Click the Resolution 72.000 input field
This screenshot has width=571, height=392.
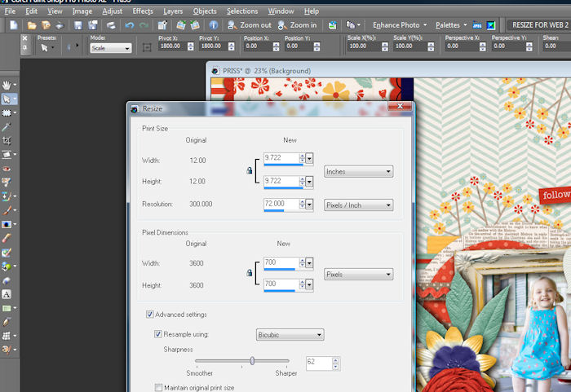[x=281, y=204]
